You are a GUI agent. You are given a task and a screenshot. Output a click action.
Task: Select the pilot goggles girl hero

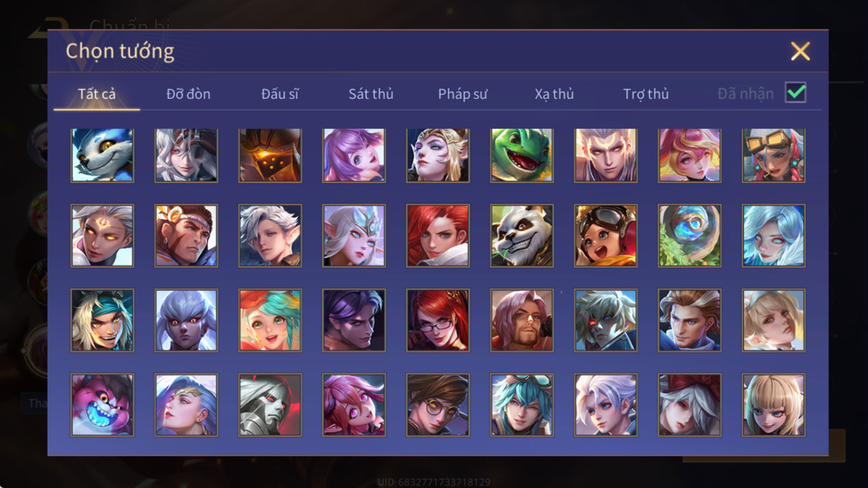[605, 235]
